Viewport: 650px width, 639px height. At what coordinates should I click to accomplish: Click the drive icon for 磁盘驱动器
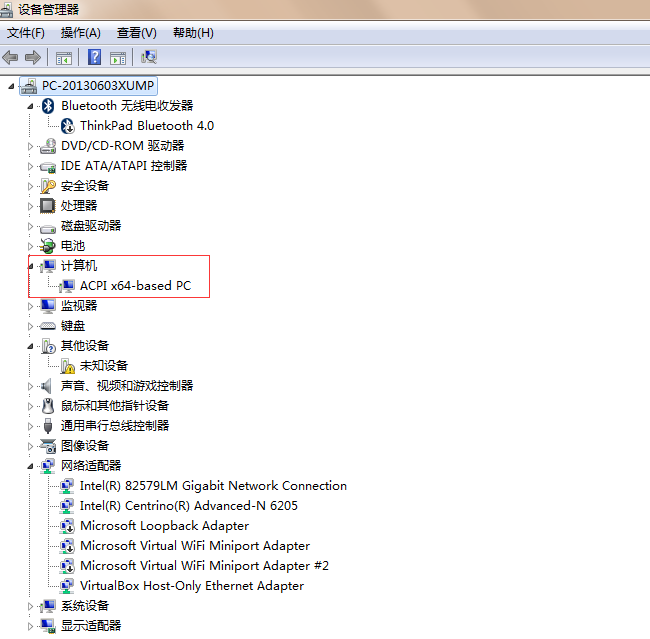pyautogui.click(x=48, y=228)
